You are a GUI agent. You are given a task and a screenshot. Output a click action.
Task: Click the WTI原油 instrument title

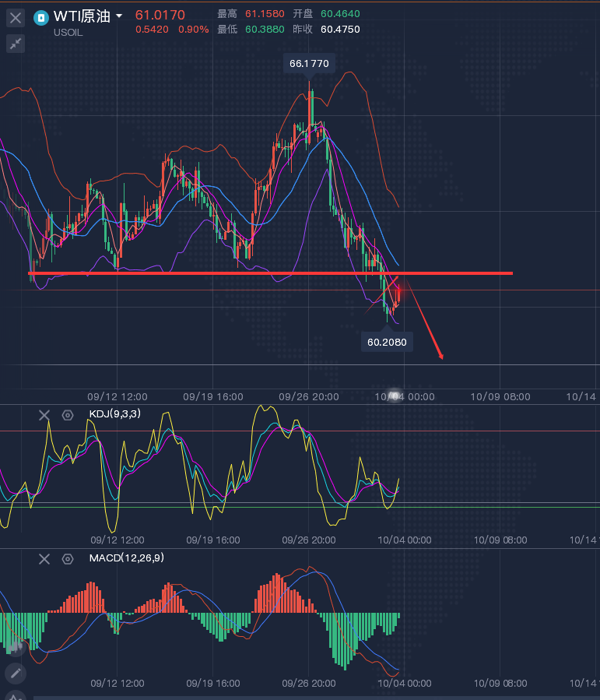click(x=82, y=16)
